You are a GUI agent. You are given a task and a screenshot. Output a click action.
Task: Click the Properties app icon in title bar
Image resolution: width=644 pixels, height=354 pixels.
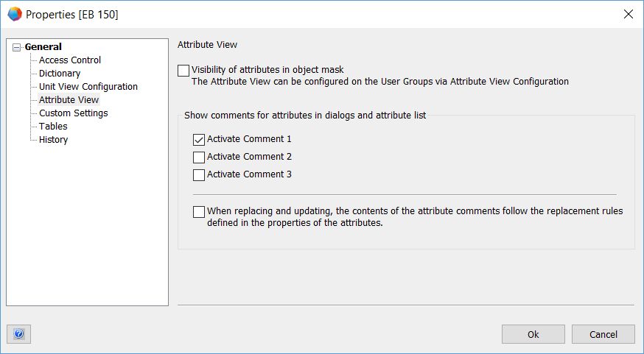14,14
